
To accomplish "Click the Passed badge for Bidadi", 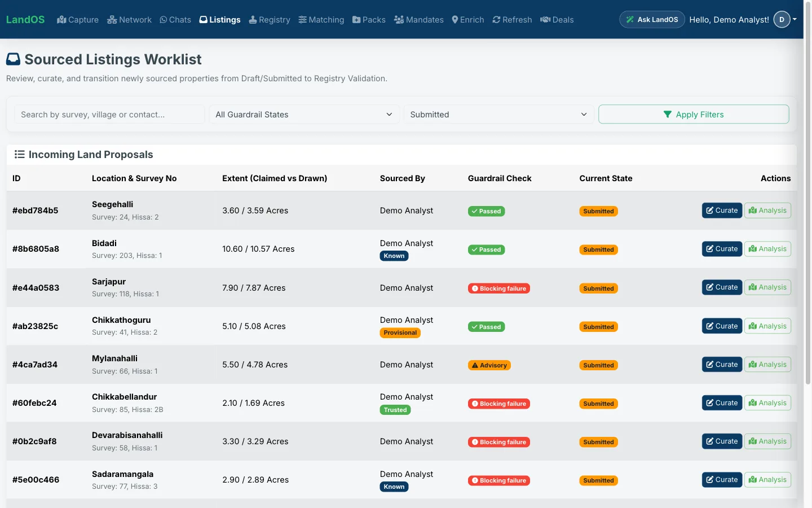I will click(x=486, y=249).
